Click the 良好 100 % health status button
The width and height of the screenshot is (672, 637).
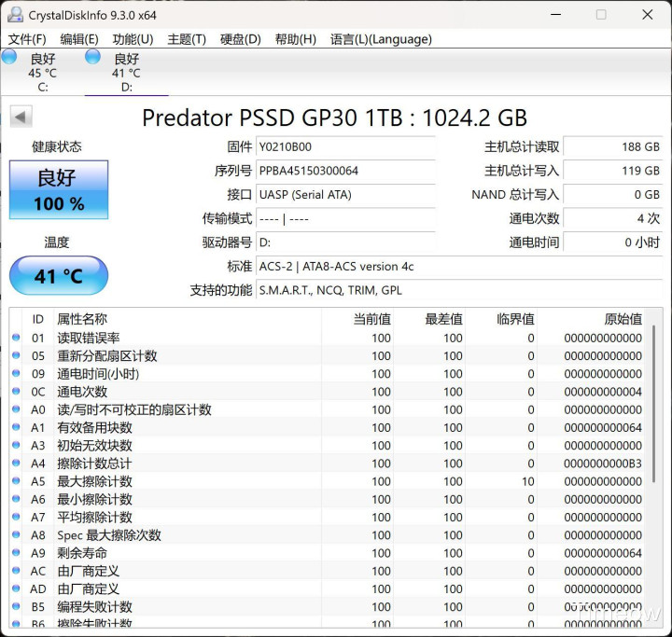[x=59, y=189]
